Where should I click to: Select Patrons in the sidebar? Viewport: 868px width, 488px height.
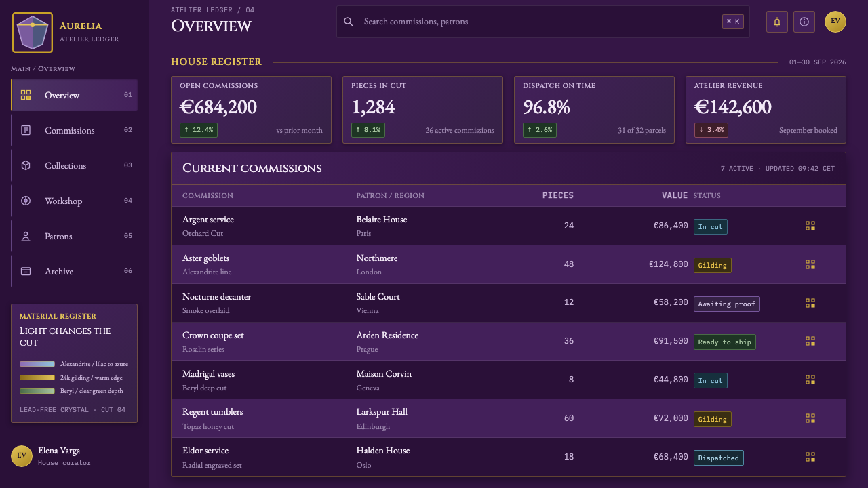tap(75, 236)
